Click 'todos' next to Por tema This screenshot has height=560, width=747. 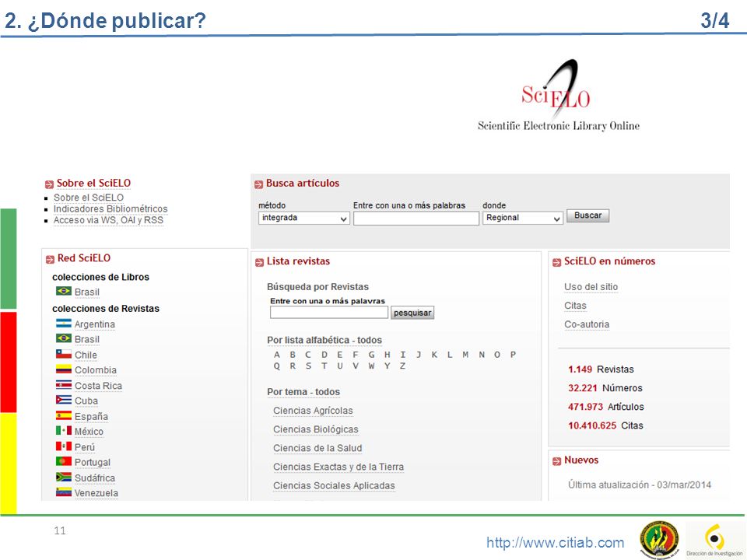click(x=328, y=392)
